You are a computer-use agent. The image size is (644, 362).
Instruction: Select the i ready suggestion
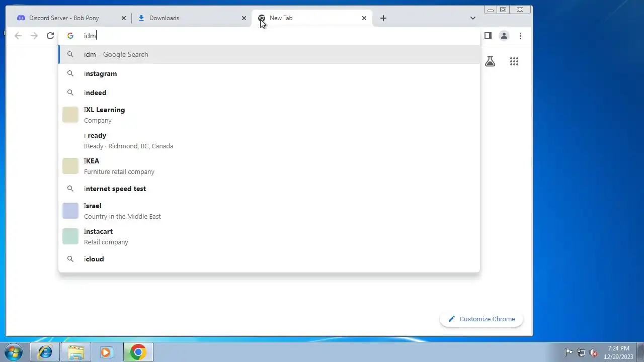tap(269, 140)
